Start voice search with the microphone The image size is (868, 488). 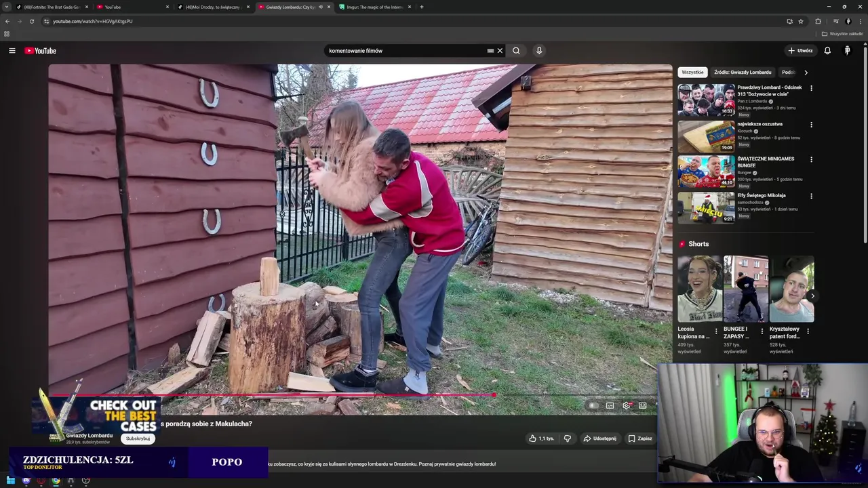coord(539,51)
